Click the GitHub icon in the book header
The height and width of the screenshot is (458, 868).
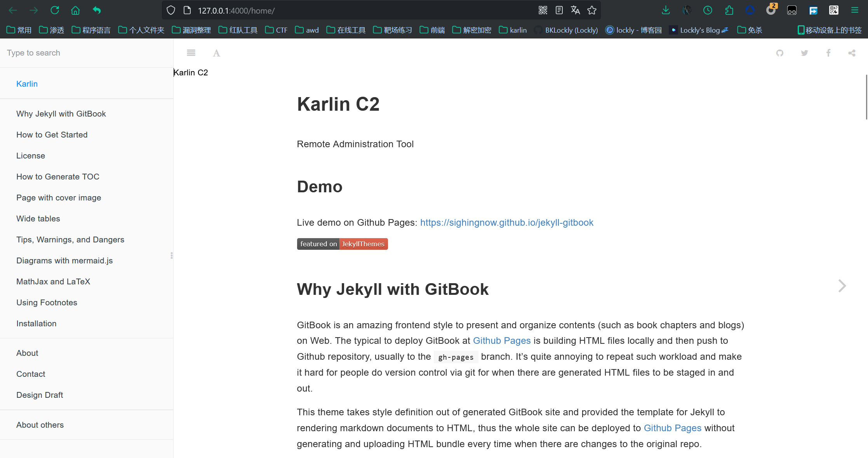pyautogui.click(x=779, y=53)
